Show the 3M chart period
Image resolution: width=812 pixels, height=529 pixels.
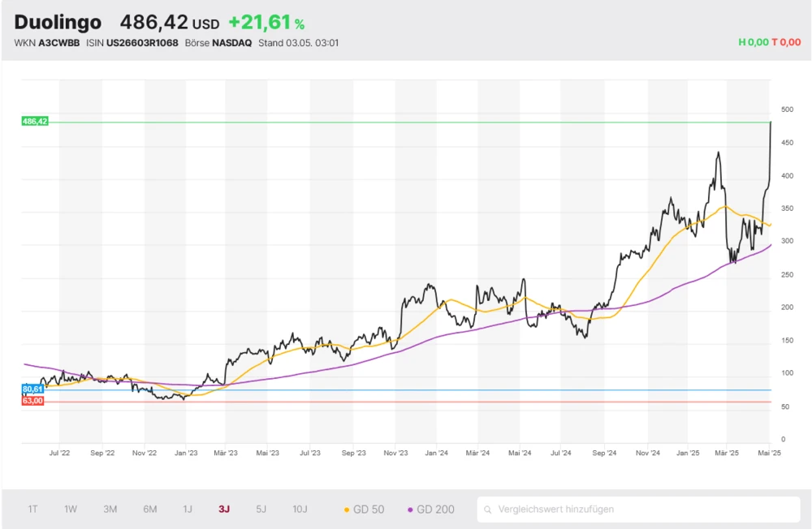pos(110,510)
